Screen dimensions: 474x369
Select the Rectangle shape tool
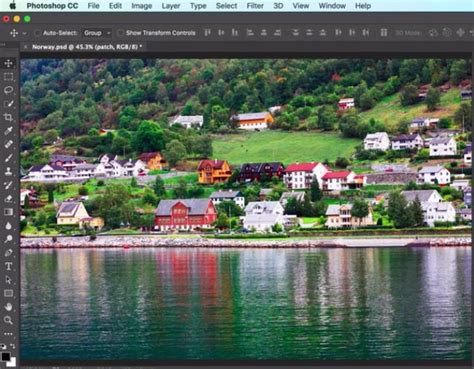[8, 293]
